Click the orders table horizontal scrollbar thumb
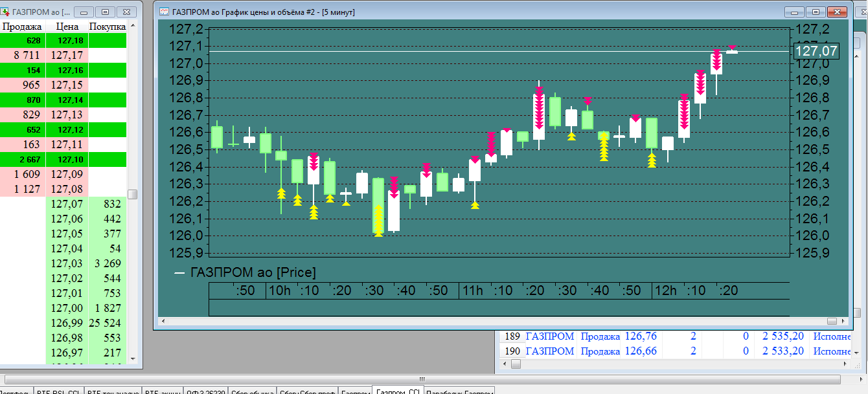 pyautogui.click(x=516, y=364)
